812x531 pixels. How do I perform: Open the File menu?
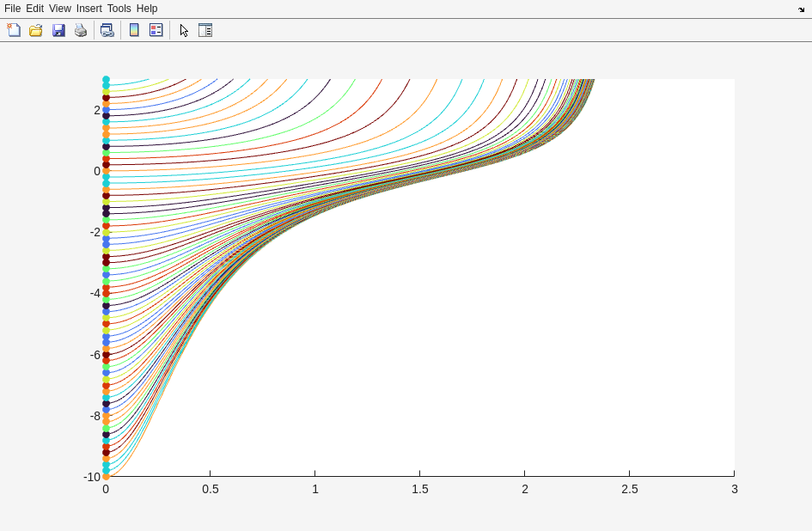(12, 9)
